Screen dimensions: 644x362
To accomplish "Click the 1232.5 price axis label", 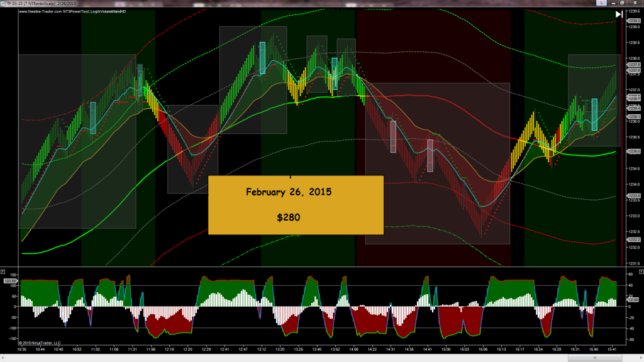I will [x=635, y=231].
